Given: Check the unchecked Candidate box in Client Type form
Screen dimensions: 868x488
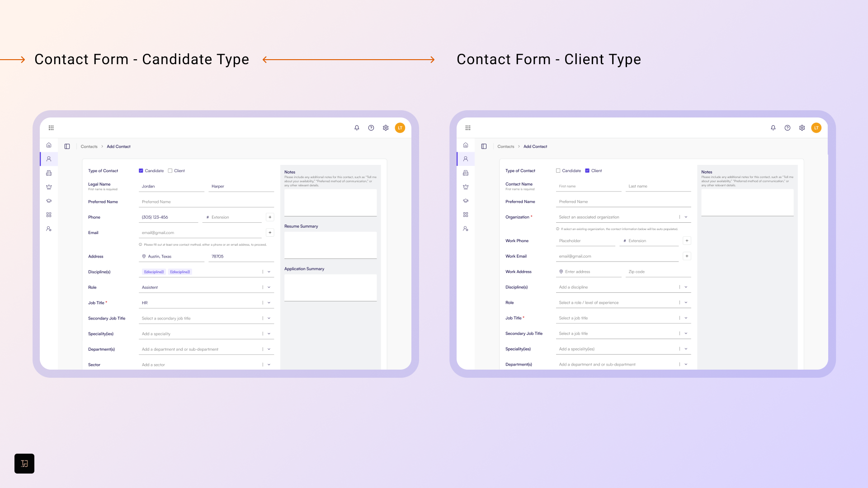Looking at the screenshot, I should [x=558, y=171].
